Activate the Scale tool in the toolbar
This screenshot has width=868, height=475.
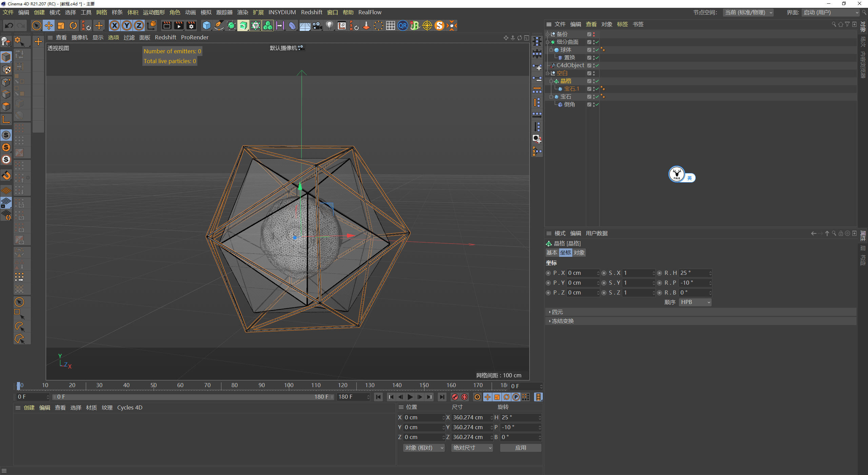click(x=61, y=25)
